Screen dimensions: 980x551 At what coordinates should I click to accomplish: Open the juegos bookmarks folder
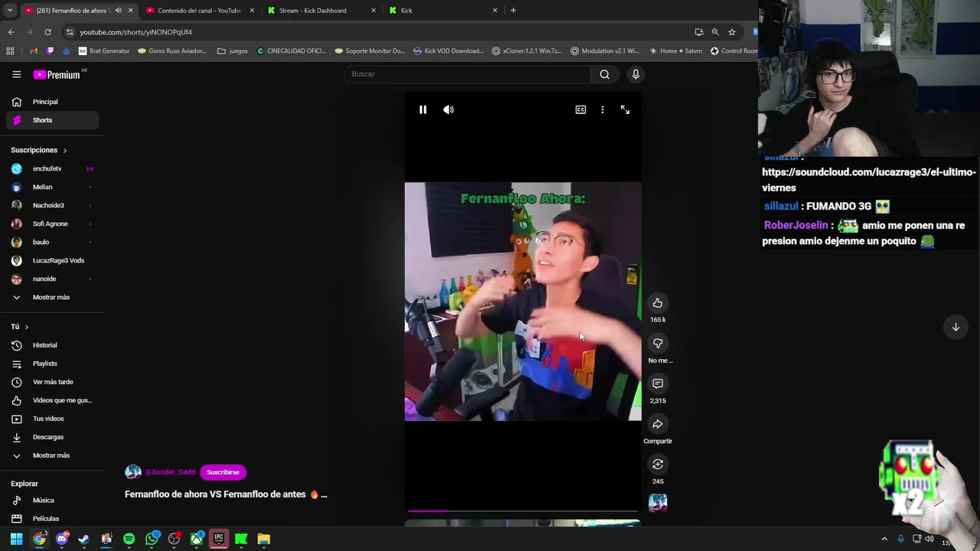233,51
